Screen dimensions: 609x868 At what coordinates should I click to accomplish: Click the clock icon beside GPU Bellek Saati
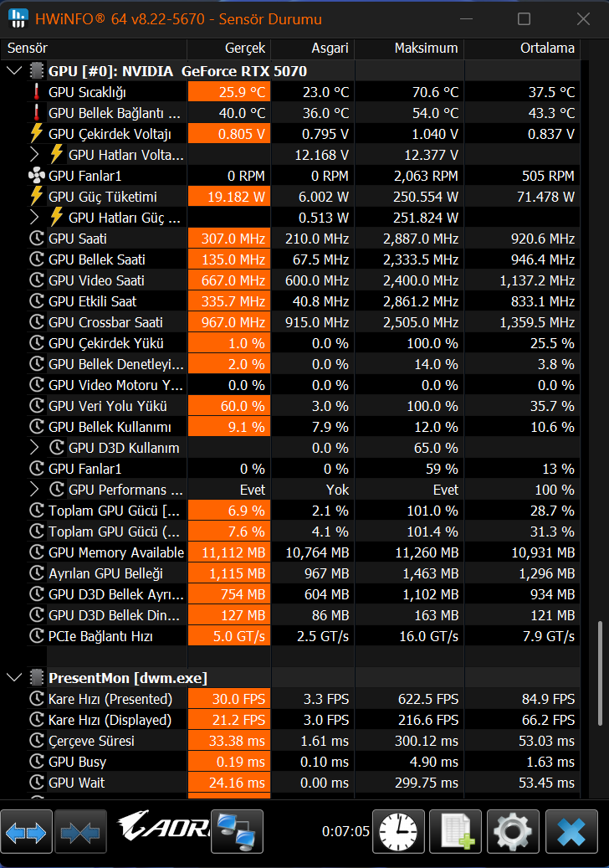(x=37, y=259)
